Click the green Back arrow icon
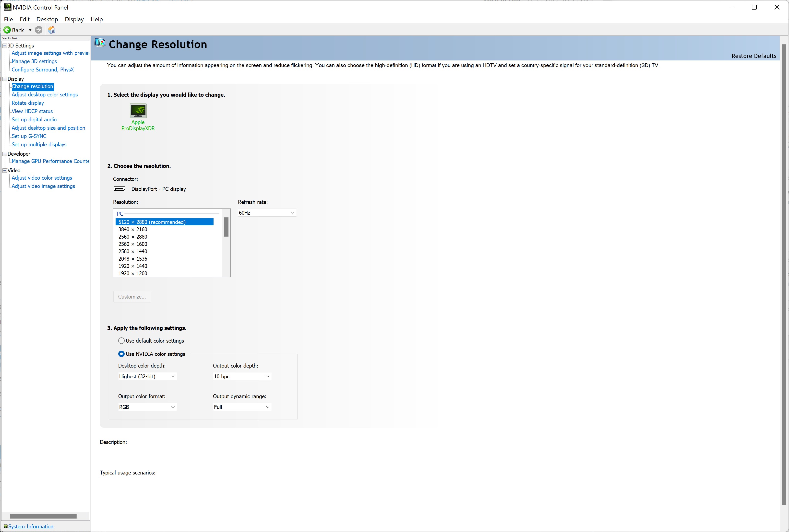This screenshot has height=532, width=789. pyautogui.click(x=7, y=30)
